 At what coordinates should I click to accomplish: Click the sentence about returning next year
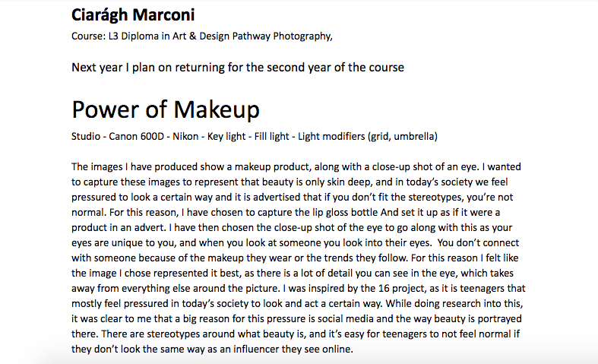(238, 68)
